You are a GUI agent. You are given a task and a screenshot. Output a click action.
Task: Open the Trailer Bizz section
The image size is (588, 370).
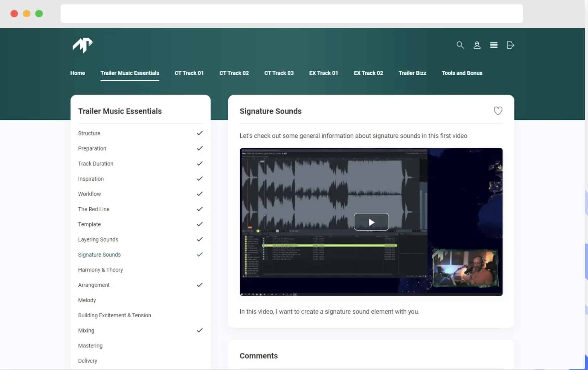pos(412,73)
